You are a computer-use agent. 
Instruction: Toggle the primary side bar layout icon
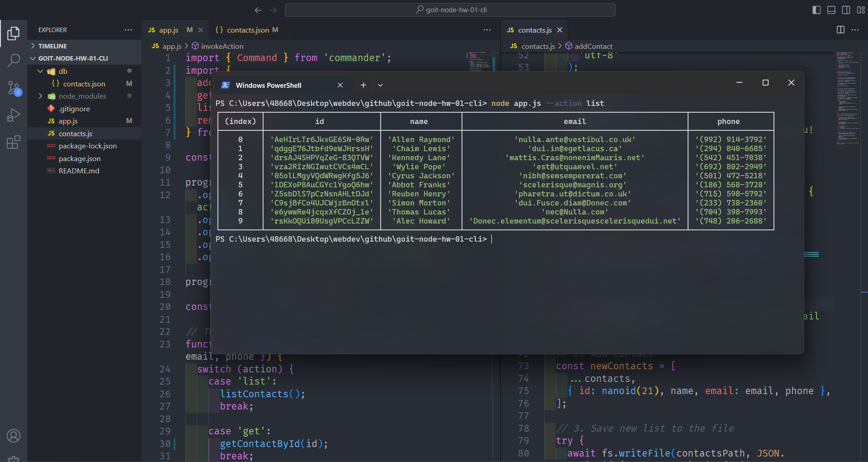(816, 10)
